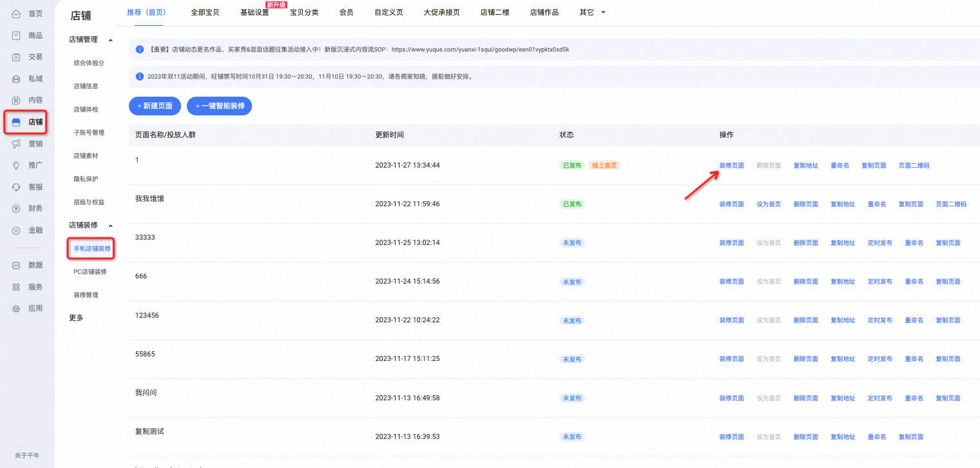This screenshot has height=468, width=980.
Task: Click the 更新时间 column header
Action: [x=390, y=135]
